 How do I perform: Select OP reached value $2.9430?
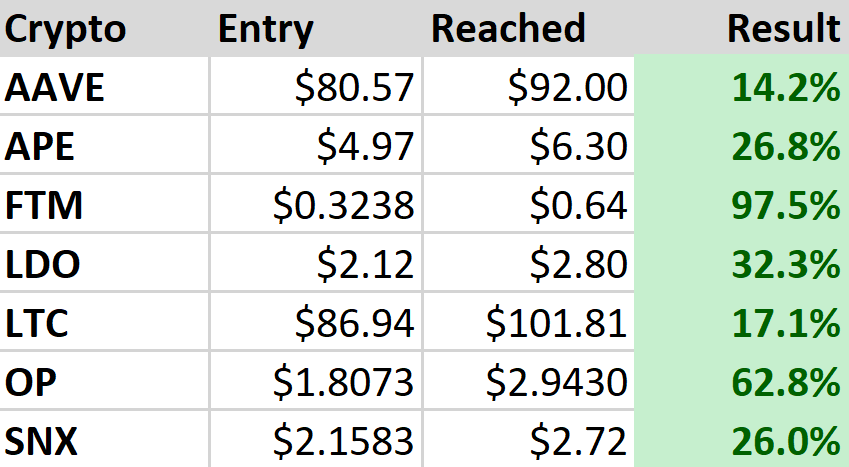pyautogui.click(x=557, y=382)
